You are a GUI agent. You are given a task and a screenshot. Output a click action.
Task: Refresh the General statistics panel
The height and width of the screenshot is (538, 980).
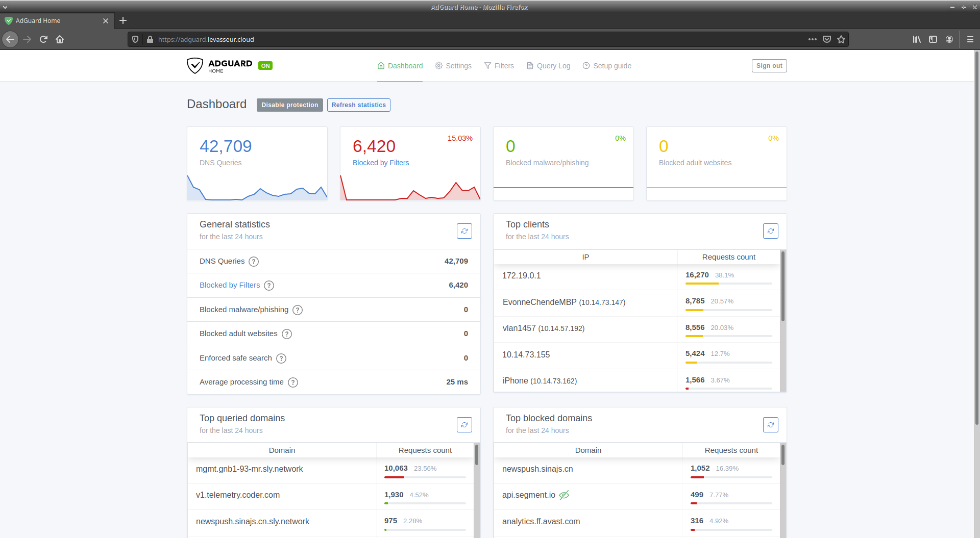pyautogui.click(x=464, y=230)
